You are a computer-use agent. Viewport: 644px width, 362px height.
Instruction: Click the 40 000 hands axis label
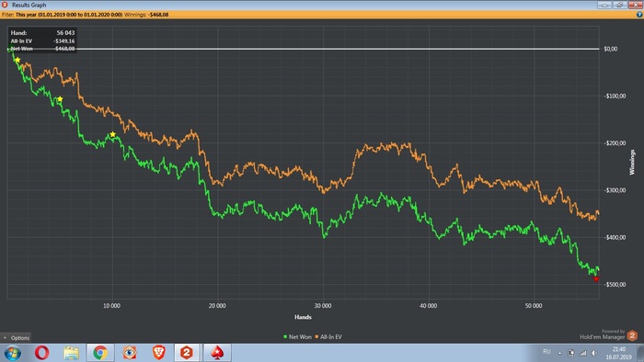click(429, 306)
